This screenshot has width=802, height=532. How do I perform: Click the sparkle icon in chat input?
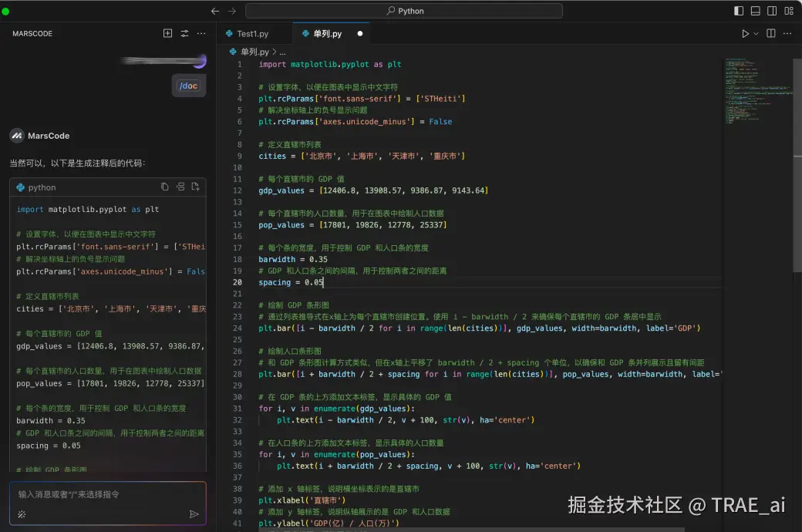pyautogui.click(x=22, y=514)
